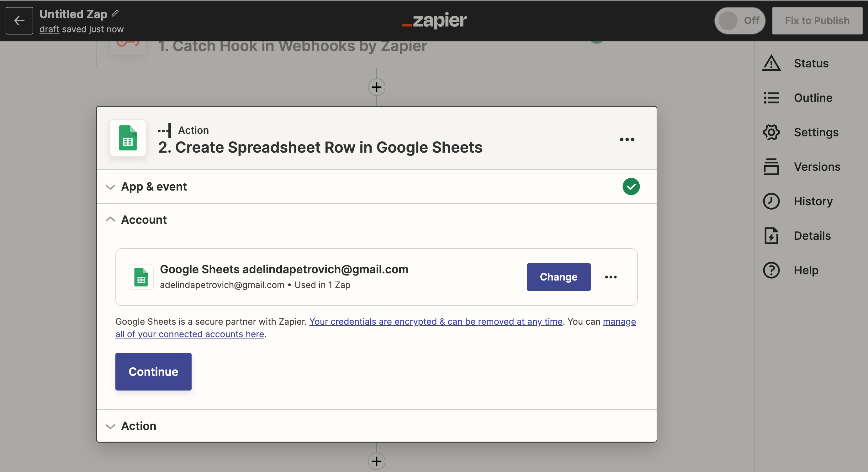Toggle the Zap On/Off switch
Image resolution: width=868 pixels, height=472 pixels.
click(x=740, y=21)
